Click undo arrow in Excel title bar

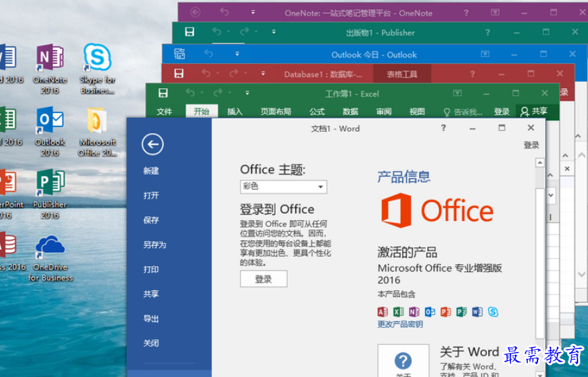(191, 92)
